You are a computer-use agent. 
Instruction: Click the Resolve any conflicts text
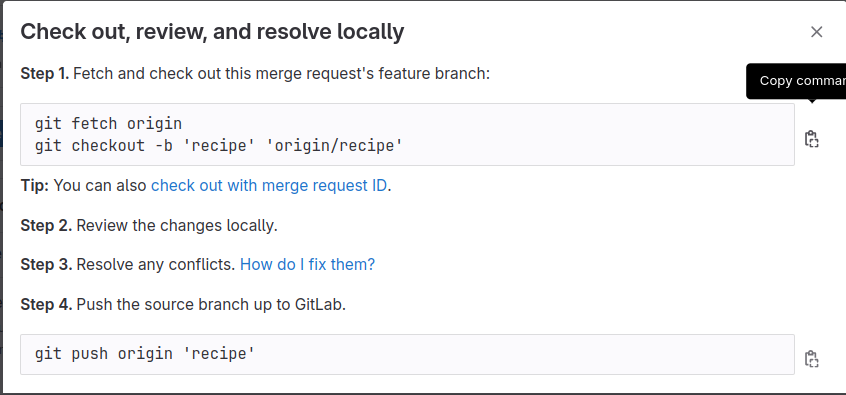point(156,264)
